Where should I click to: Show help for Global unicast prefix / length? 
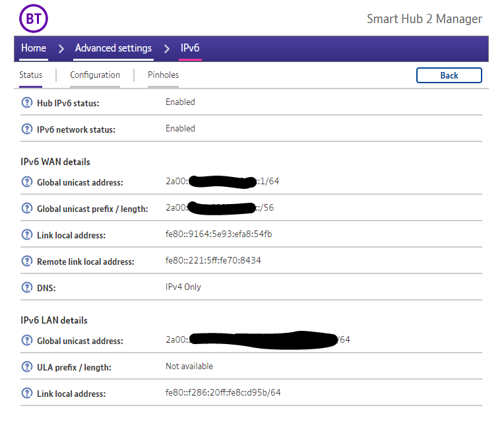tap(27, 209)
